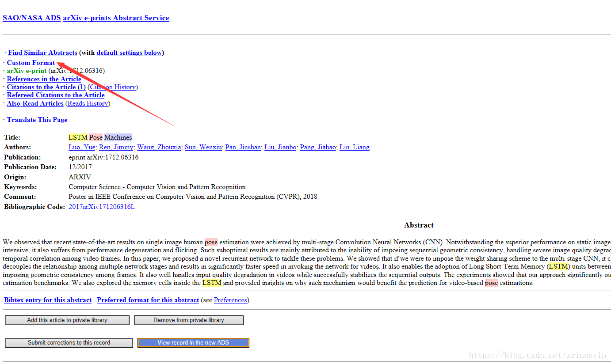The image size is (611, 364).
Task: Open the Citation History link
Action: 113,87
